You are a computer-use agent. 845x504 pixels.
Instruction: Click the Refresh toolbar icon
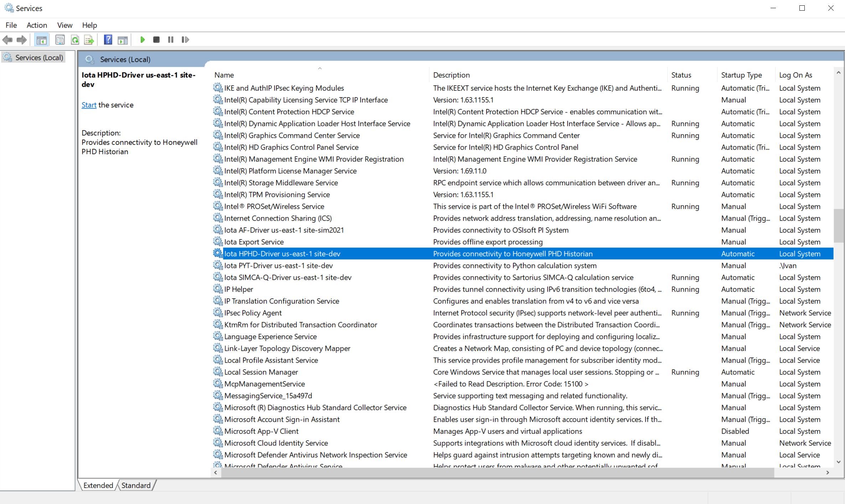point(75,40)
